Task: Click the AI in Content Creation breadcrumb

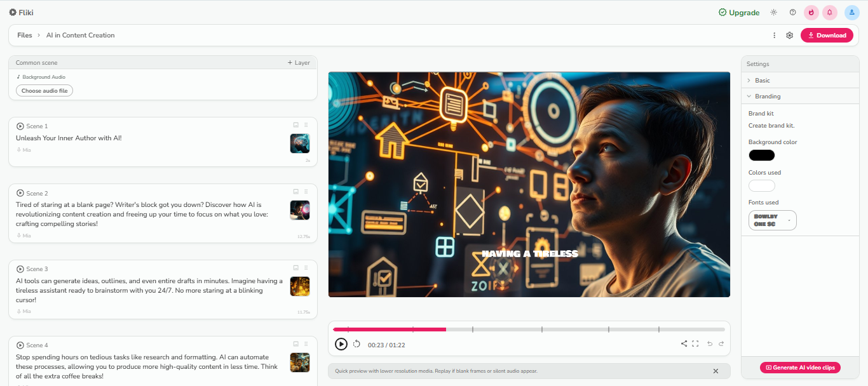Action: (x=81, y=36)
